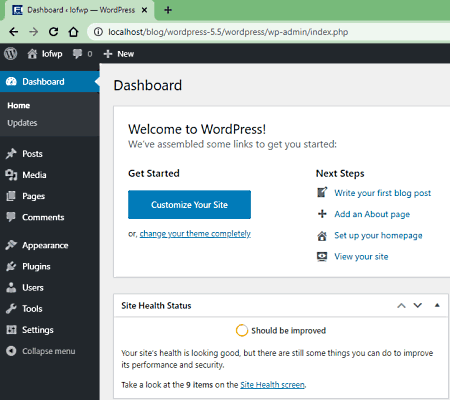Click the Collapse menu arrow icon
The width and height of the screenshot is (450, 400).
point(11,351)
